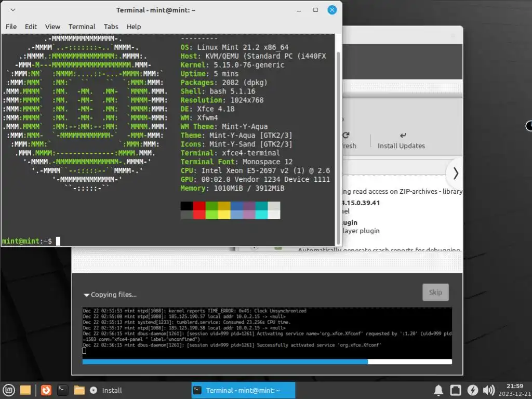The height and width of the screenshot is (399, 532).
Task: Click the Show Desktop icon in panel
Action: (x=25, y=390)
